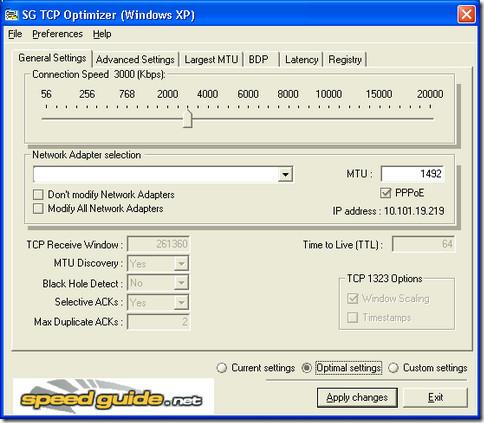Choose the Custom settings radio option
484x423 pixels.
point(393,368)
